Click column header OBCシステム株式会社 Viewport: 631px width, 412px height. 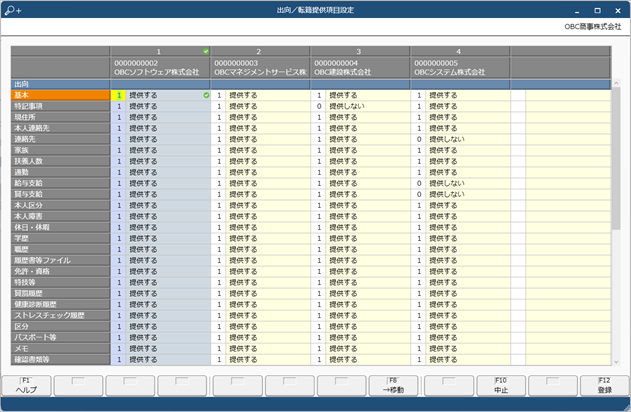[x=460, y=68]
